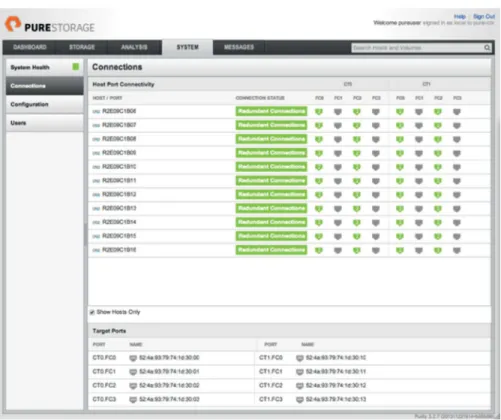
Task: Click CT1 FC0 green port icon for R2E09C1B10
Action: point(400,167)
